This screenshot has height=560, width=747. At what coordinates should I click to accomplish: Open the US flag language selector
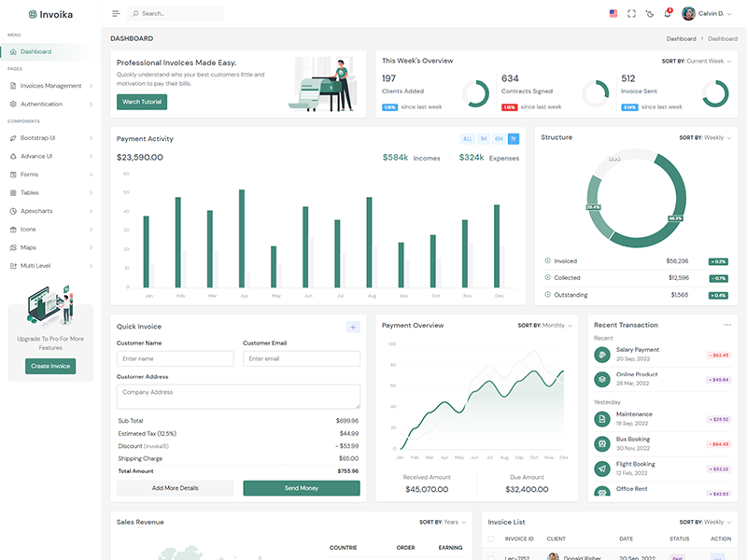click(x=613, y=14)
